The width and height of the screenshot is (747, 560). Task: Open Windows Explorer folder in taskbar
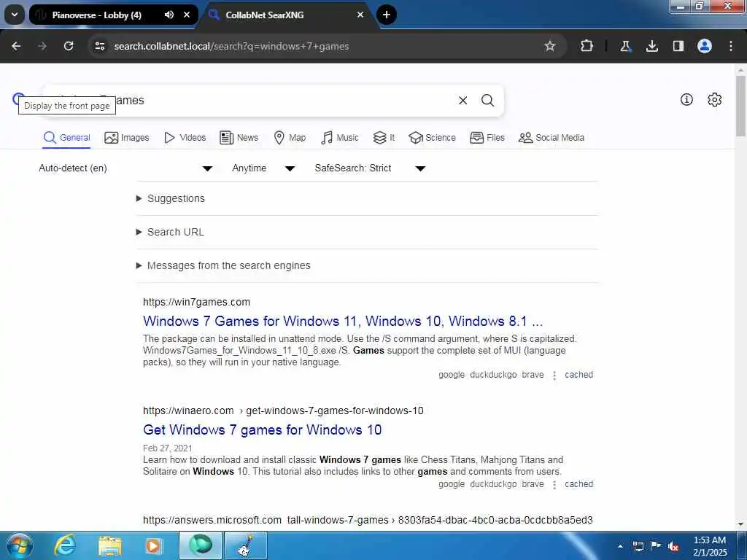pyautogui.click(x=110, y=545)
